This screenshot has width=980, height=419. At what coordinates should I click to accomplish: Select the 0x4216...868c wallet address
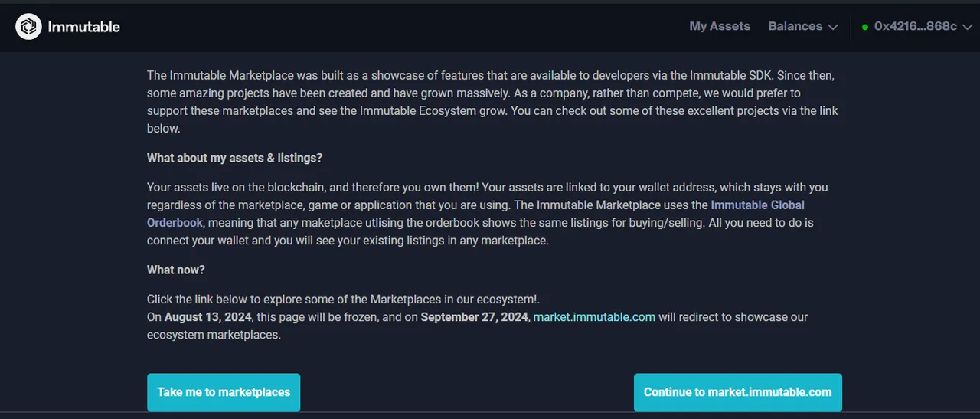916,26
